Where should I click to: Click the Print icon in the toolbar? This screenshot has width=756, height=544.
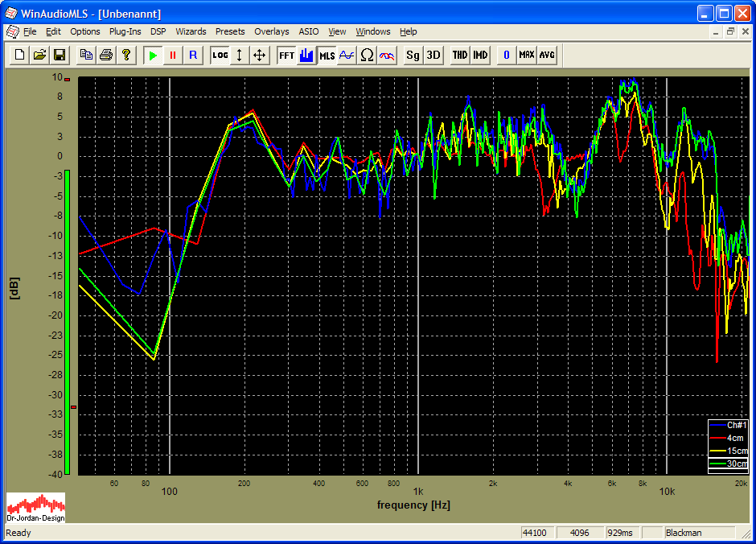point(105,55)
